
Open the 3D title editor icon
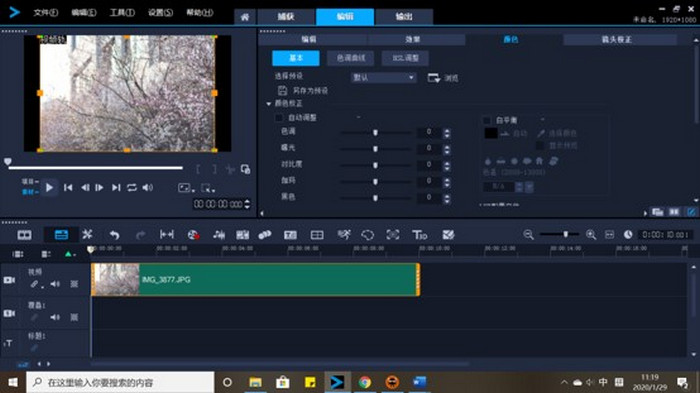(419, 235)
